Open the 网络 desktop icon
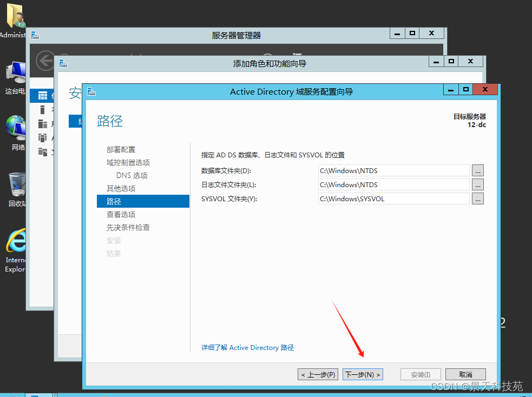Screen dimensions: 532x397 pos(16,128)
